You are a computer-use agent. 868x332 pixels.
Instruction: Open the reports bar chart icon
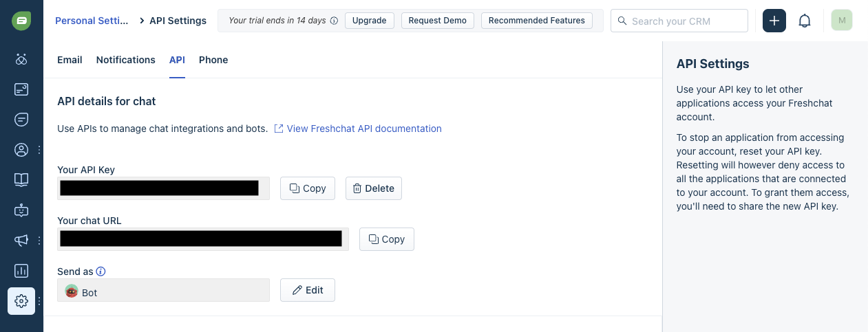tap(21, 270)
